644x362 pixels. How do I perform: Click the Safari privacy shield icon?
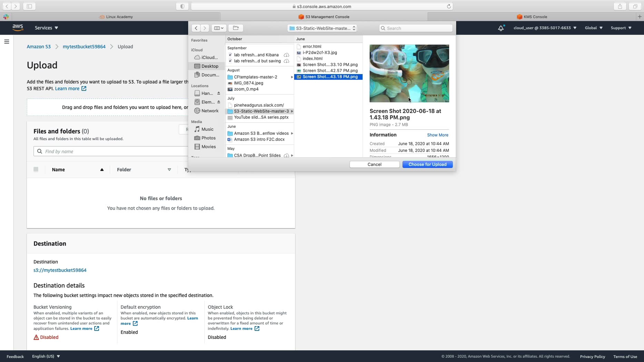point(182,6)
